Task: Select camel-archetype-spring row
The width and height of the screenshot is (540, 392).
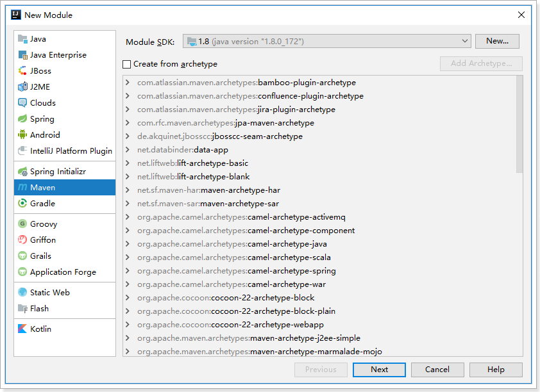Action: (x=319, y=270)
